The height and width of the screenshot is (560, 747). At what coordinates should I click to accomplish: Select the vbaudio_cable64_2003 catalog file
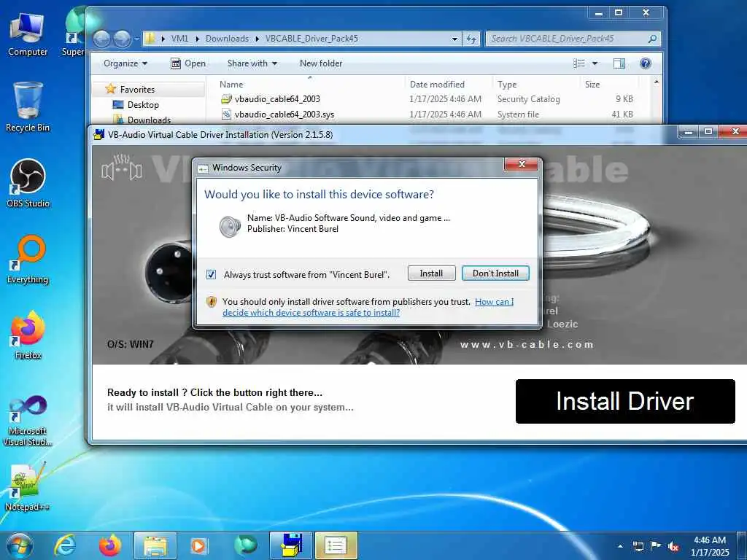coord(276,99)
